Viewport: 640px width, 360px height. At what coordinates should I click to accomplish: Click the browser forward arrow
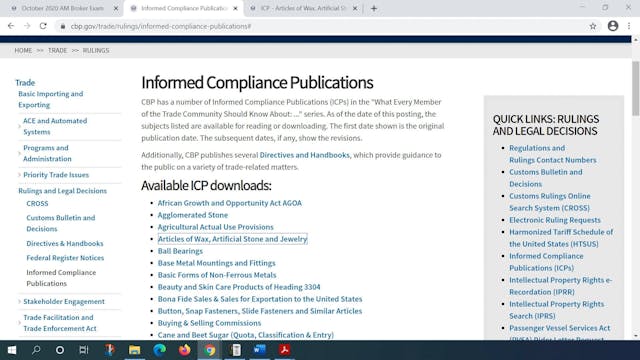coord(27,26)
